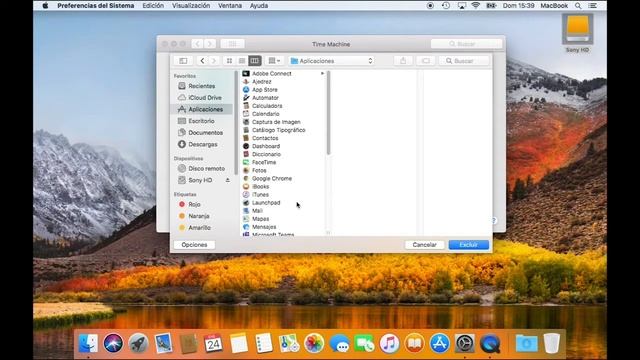Open the Visualización menu

191,6
